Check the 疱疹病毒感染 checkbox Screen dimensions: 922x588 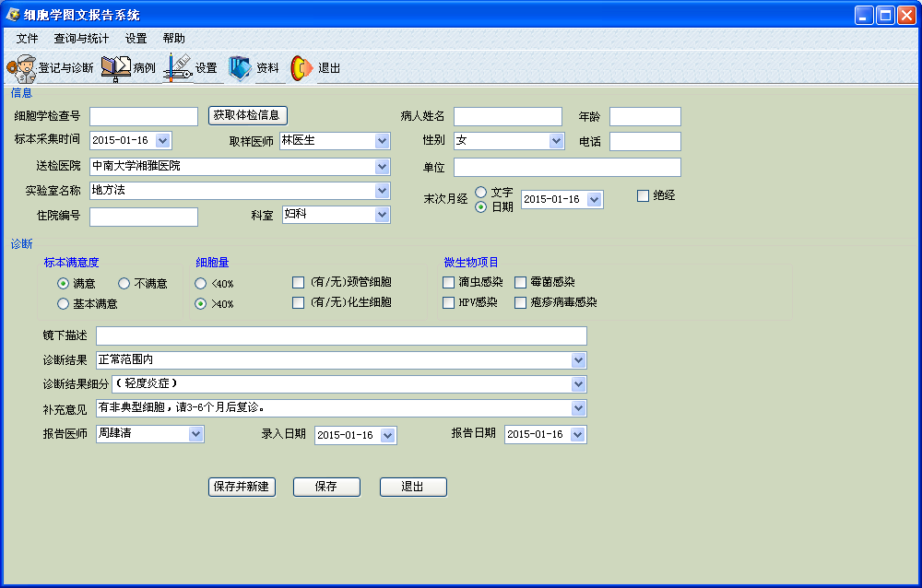[520, 302]
